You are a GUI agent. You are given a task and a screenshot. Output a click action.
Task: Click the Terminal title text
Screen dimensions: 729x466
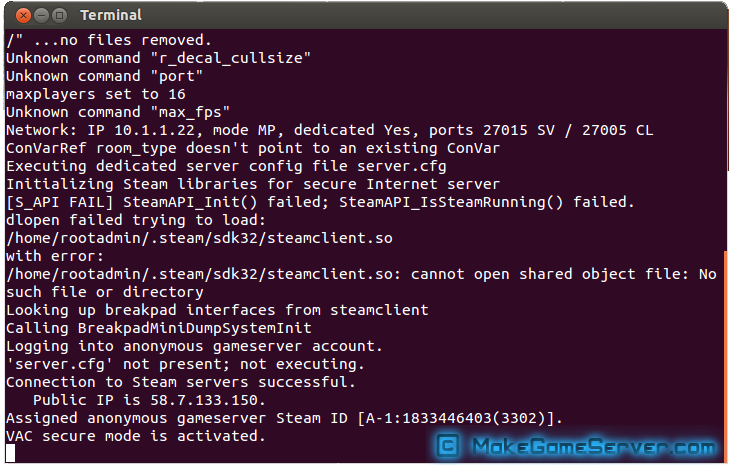tap(111, 15)
